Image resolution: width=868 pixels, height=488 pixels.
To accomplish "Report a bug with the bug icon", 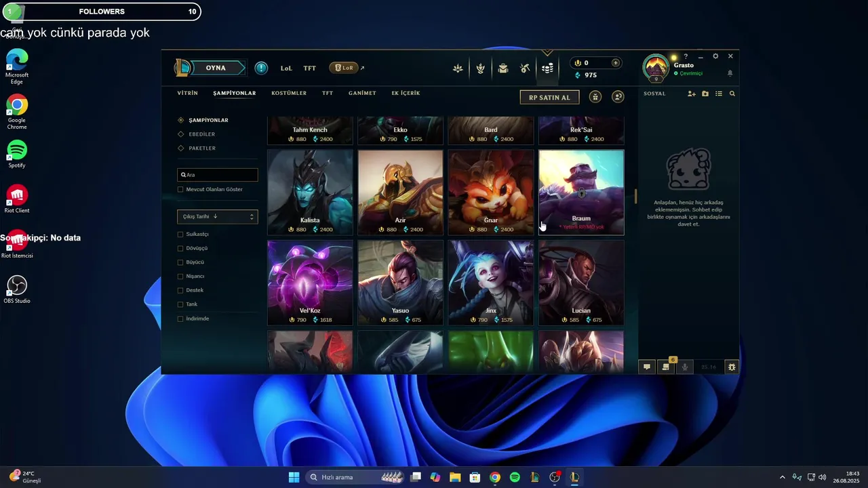I will [x=732, y=367].
